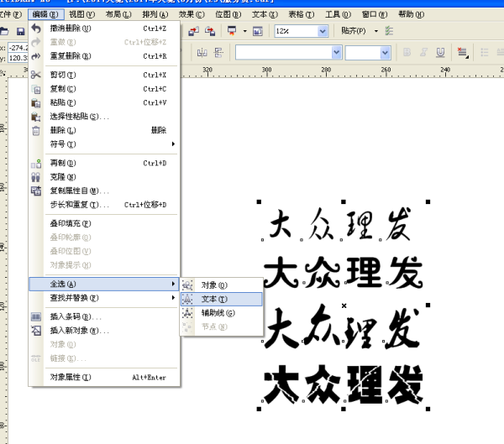This screenshot has height=444, width=504.
Task: Click the scissors Cut icon
Action: 35,75
